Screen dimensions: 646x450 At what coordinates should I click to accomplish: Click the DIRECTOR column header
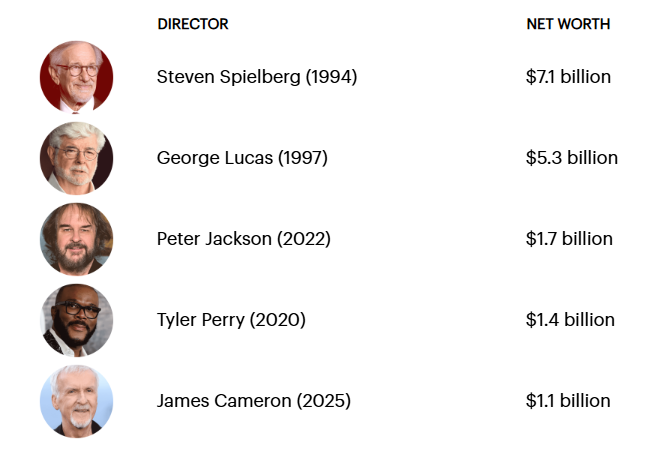[x=193, y=24]
